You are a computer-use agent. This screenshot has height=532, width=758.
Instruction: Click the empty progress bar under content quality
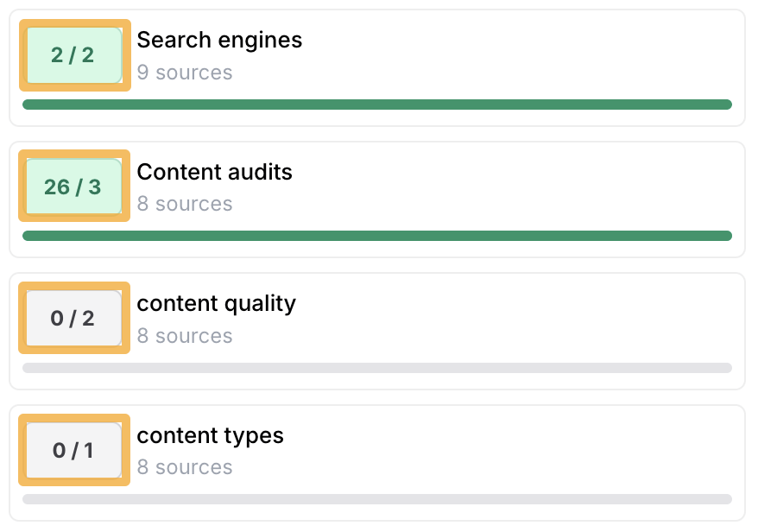[x=377, y=368]
